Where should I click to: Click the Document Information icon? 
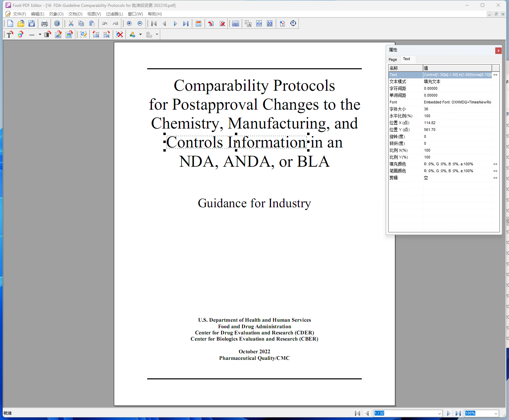[57, 23]
